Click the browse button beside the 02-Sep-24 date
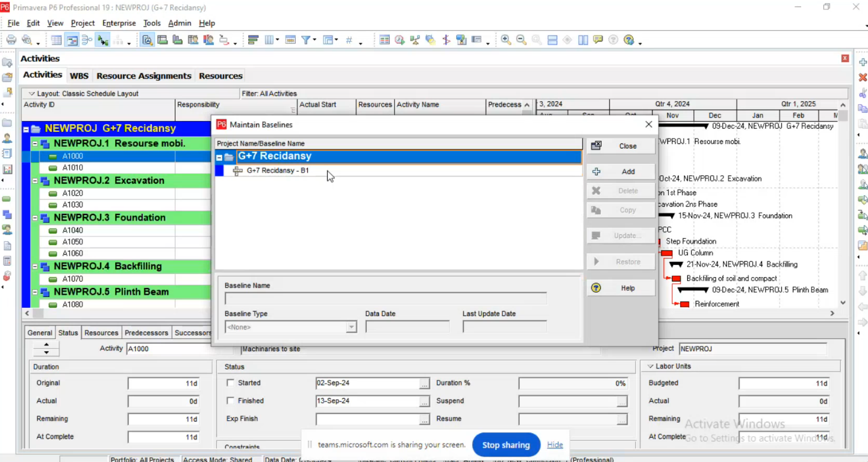 coord(425,384)
